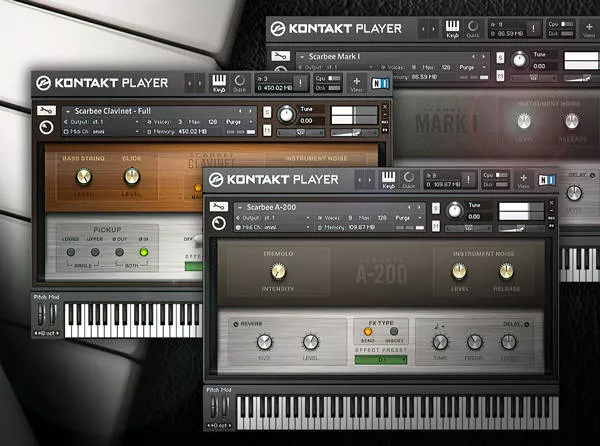Toggle Mute (M) on Scarbee Clavinet
600x446 pixels.
pos(267,130)
